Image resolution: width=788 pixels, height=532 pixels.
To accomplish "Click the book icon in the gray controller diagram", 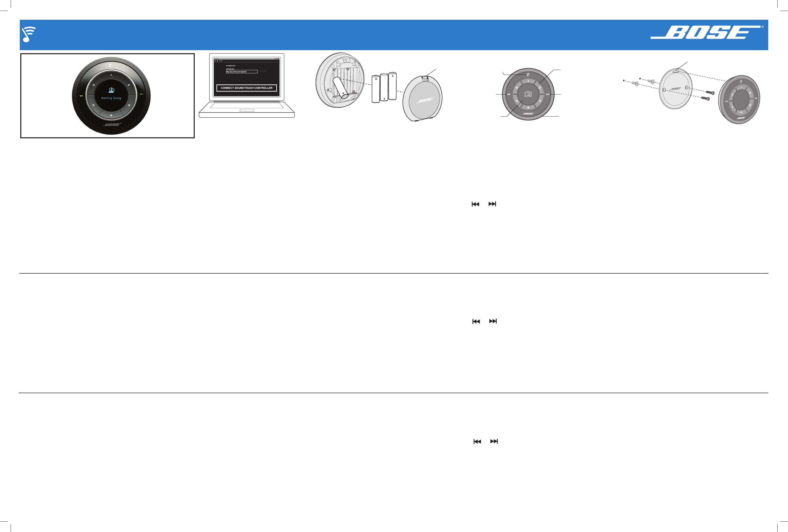I will [528, 94].
